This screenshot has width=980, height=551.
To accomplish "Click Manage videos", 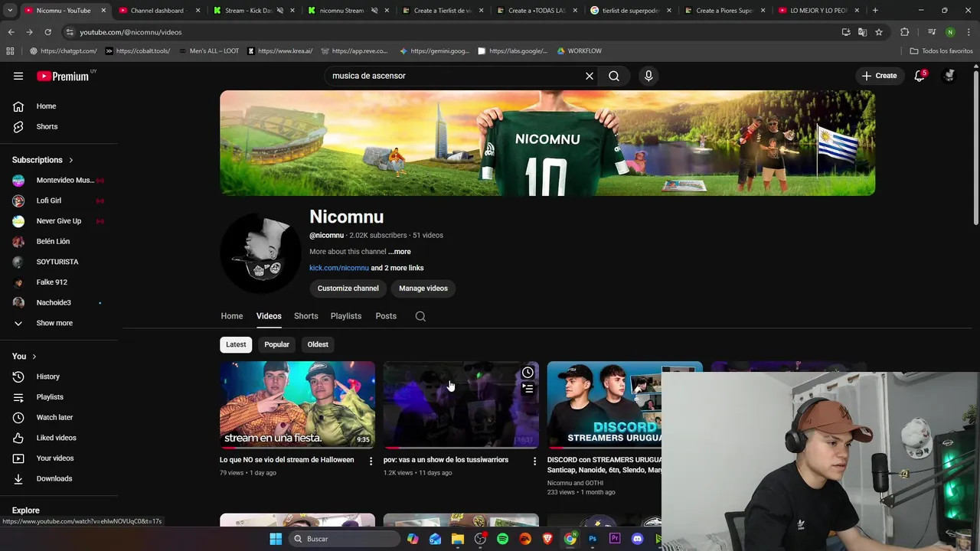I will [x=423, y=289].
